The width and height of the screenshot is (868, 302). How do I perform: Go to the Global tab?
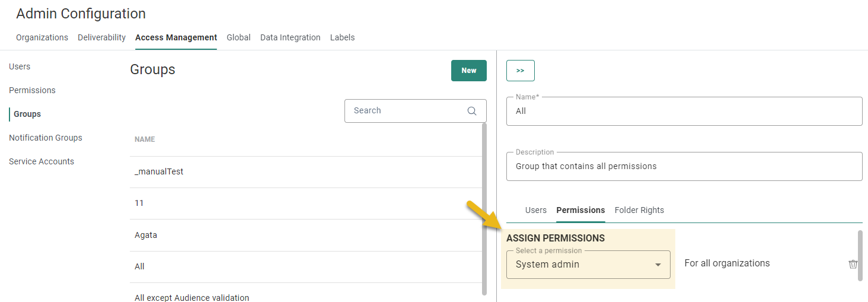click(x=238, y=37)
